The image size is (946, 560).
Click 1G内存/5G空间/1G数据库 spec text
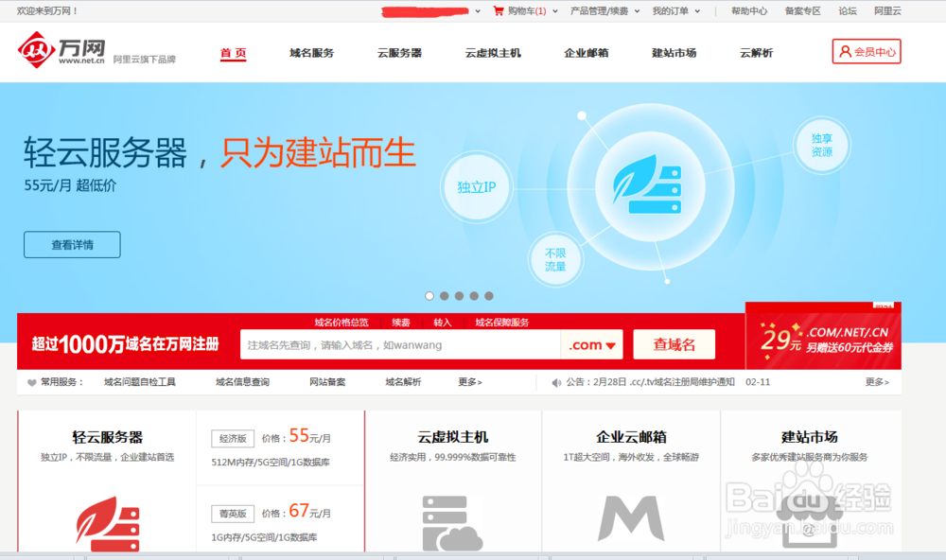[264, 537]
